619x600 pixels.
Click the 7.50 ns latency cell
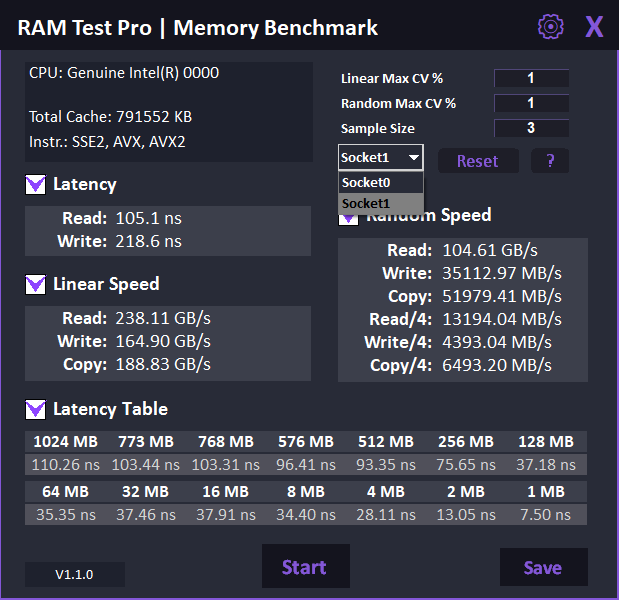pyautogui.click(x=546, y=514)
